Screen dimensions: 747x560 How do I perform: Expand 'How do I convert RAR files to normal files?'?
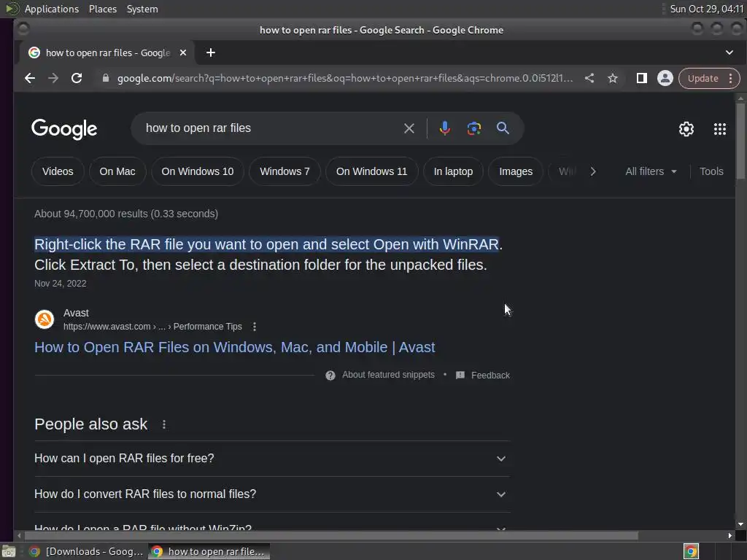tap(272, 494)
